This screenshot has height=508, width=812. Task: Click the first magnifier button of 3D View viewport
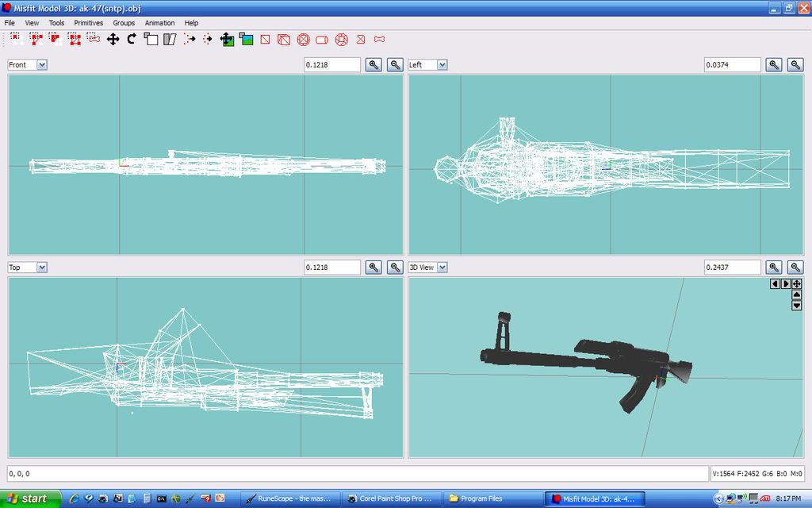(774, 267)
